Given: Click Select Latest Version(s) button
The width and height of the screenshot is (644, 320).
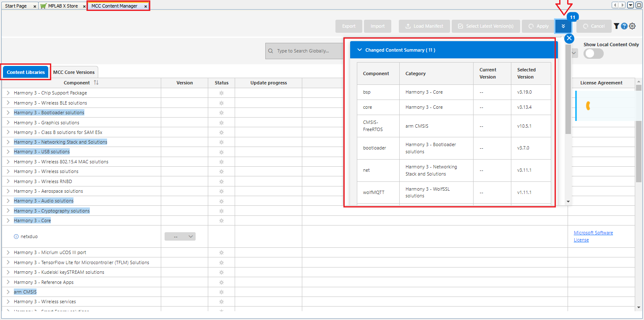Looking at the screenshot, I should [486, 26].
